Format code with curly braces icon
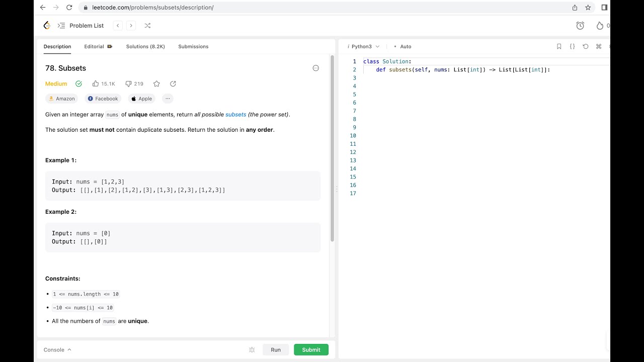Viewport: 644px width, 362px height. (572, 46)
